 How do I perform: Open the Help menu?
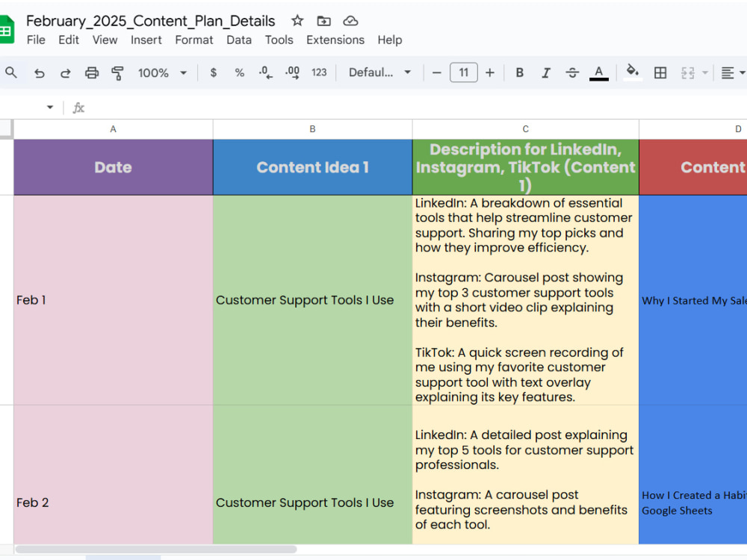coord(390,40)
